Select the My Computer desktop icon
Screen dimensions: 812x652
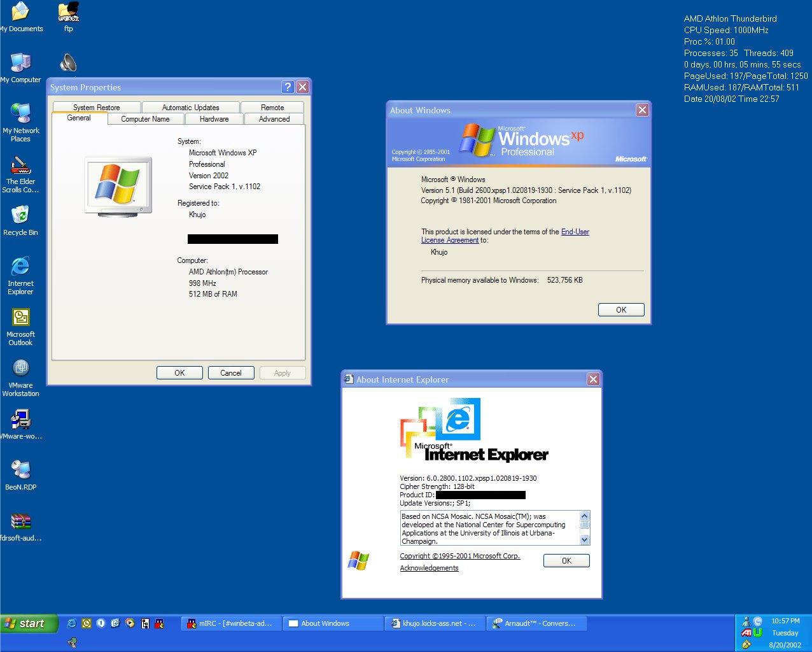coord(20,68)
